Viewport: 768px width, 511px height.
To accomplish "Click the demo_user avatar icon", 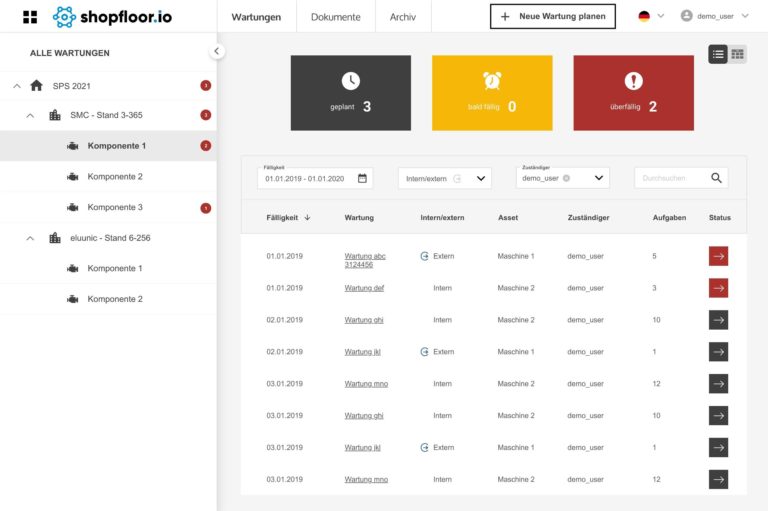I will (x=687, y=16).
